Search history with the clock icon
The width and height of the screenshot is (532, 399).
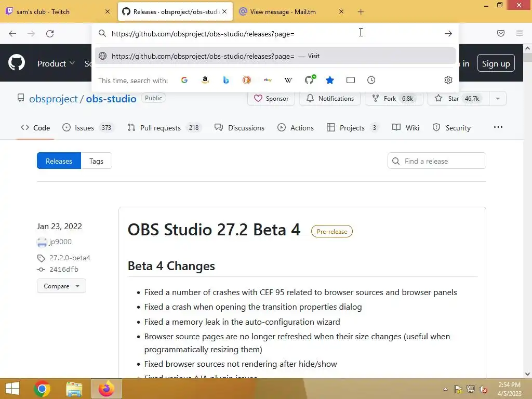point(371,80)
